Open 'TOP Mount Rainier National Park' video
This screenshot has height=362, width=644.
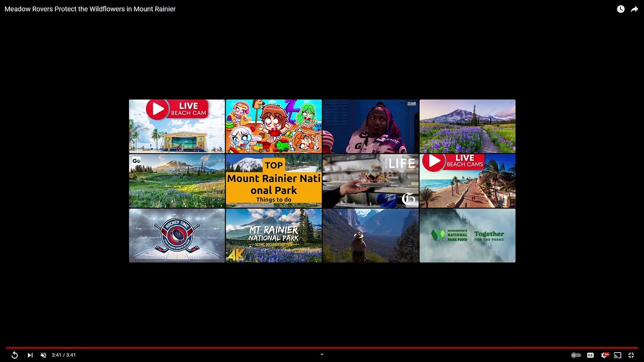[x=274, y=181]
